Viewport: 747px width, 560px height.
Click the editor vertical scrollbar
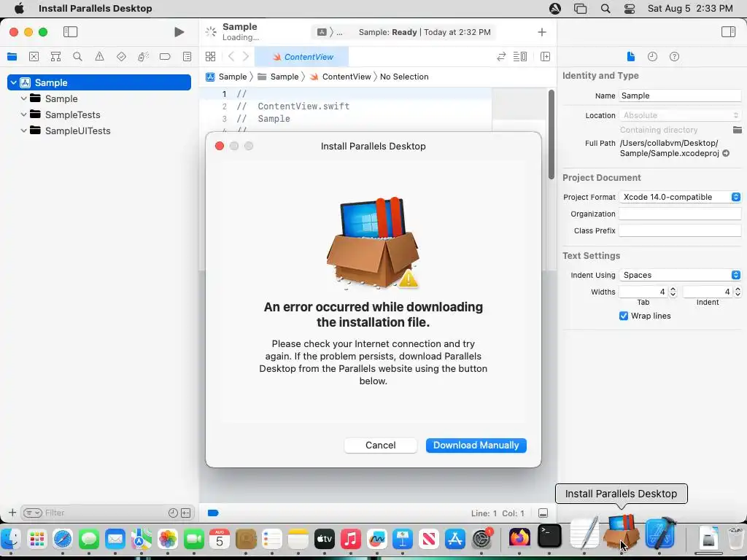coord(551,135)
